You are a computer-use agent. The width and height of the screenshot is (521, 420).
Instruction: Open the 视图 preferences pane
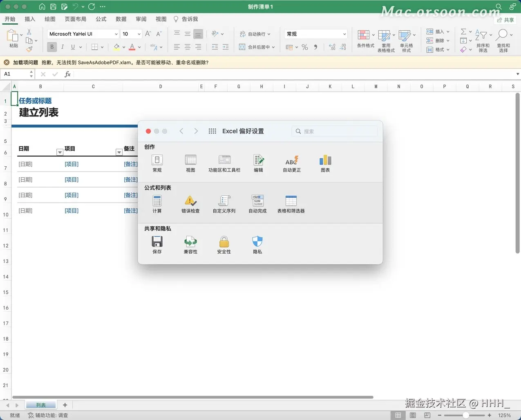point(190,163)
